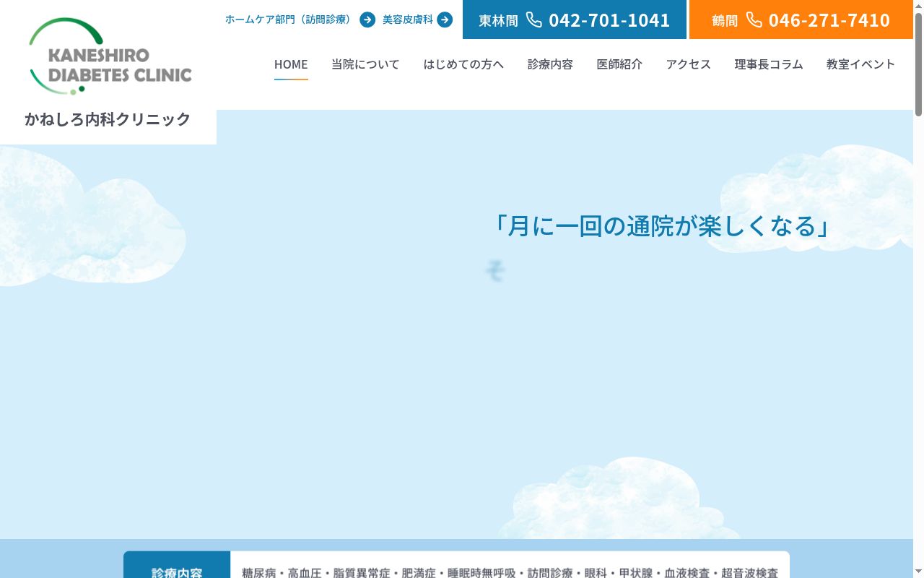Click the かねしろ内科クリニック title text
Image resolution: width=924 pixels, height=578 pixels.
(x=108, y=119)
